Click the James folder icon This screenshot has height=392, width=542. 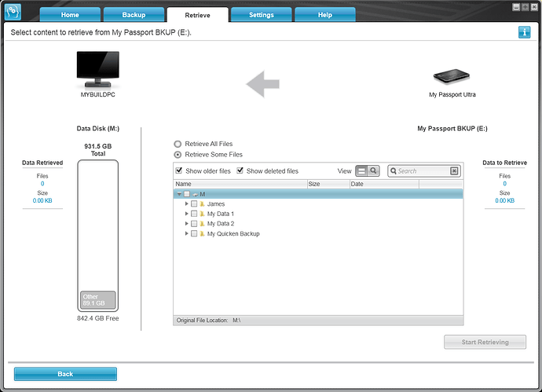(202, 204)
